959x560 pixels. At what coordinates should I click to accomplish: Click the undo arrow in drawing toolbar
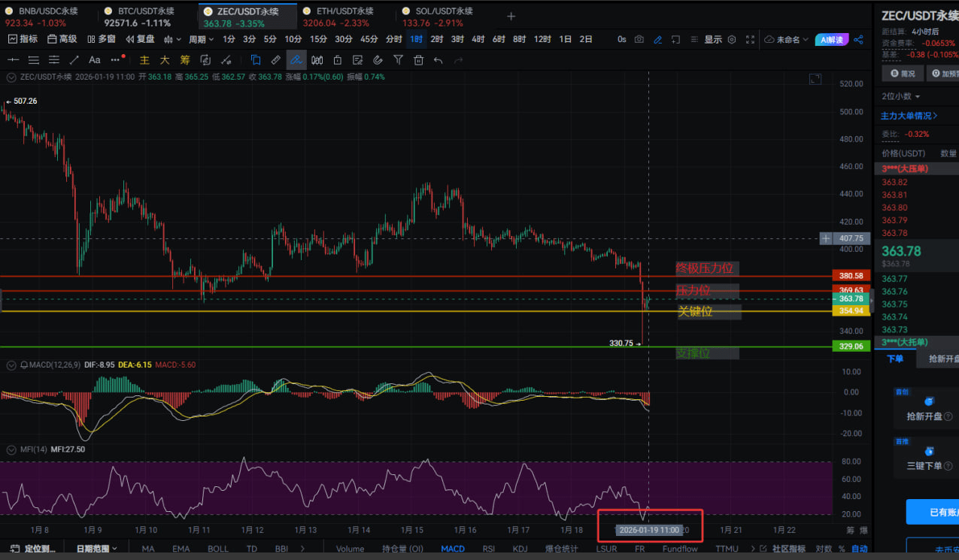pos(439,60)
